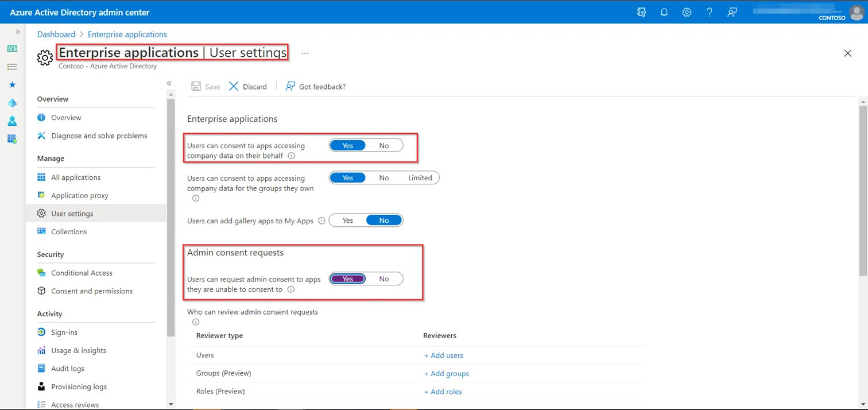Click sidebar scroll down arrow
868x410 pixels.
click(x=170, y=404)
